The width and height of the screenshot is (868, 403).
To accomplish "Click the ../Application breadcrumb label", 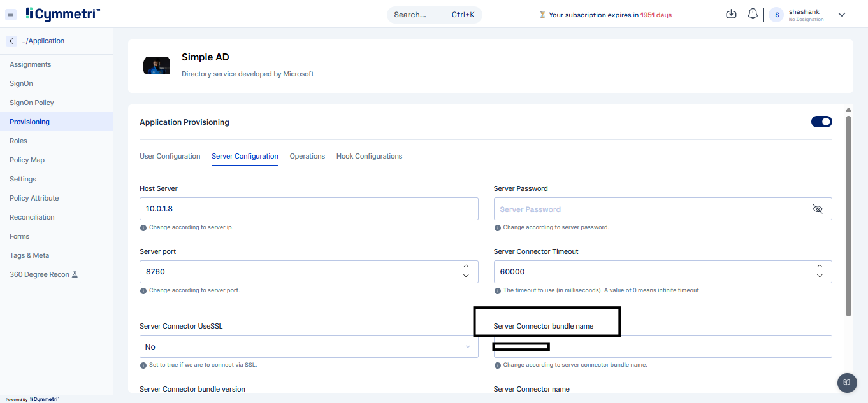I will 43,41.
